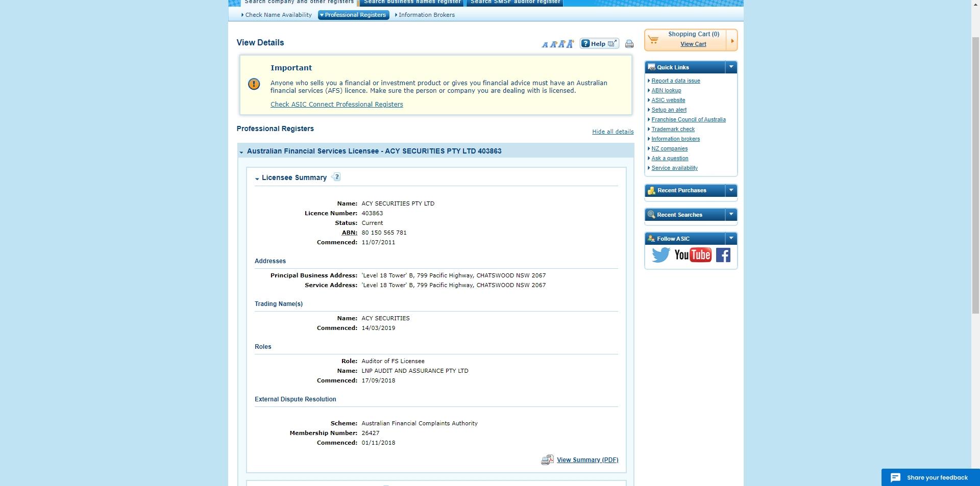Collapse the Recent Purchases panel dropdown
The width and height of the screenshot is (980, 486).
731,190
